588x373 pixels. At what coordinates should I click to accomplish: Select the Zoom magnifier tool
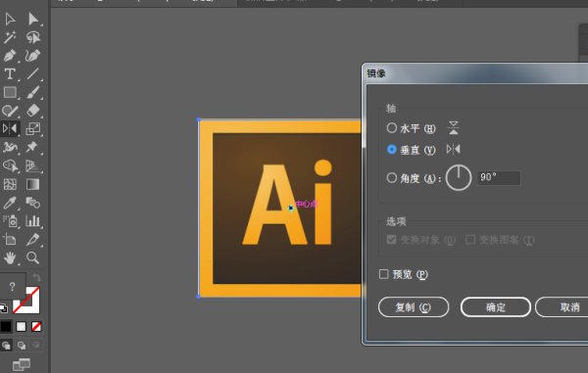pos(33,257)
